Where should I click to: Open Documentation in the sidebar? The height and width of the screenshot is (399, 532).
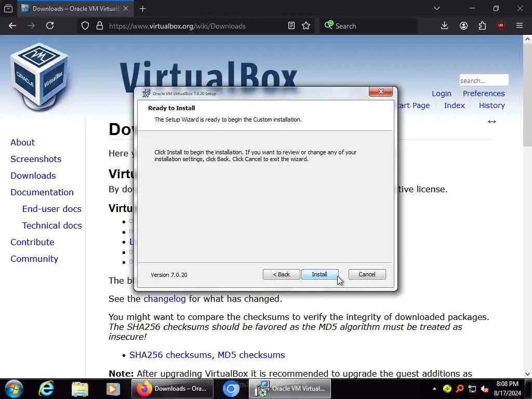42,192
